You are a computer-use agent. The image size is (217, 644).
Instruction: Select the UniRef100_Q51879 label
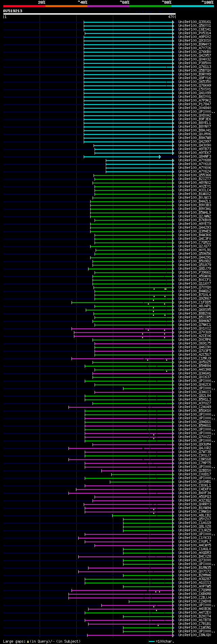pos(195,265)
